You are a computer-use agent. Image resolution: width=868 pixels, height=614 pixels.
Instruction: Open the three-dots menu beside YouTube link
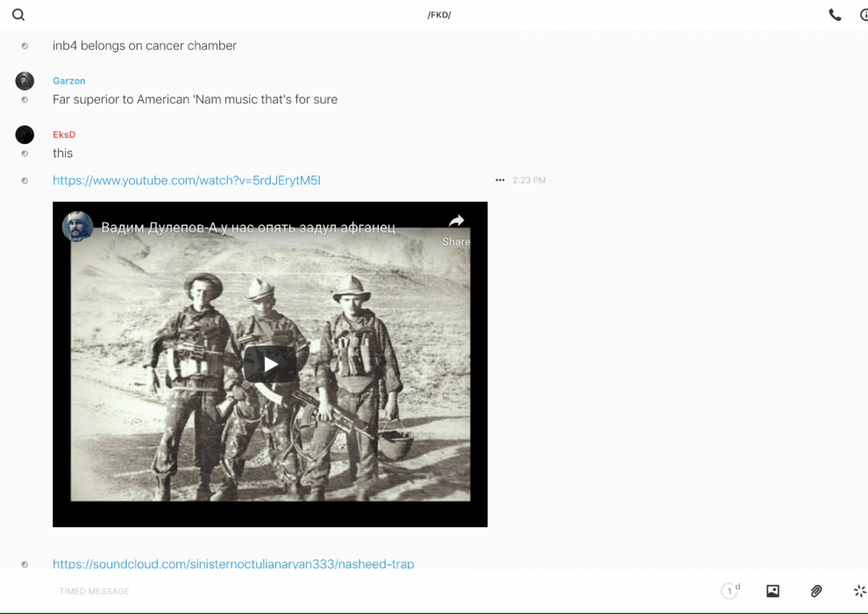pos(500,181)
